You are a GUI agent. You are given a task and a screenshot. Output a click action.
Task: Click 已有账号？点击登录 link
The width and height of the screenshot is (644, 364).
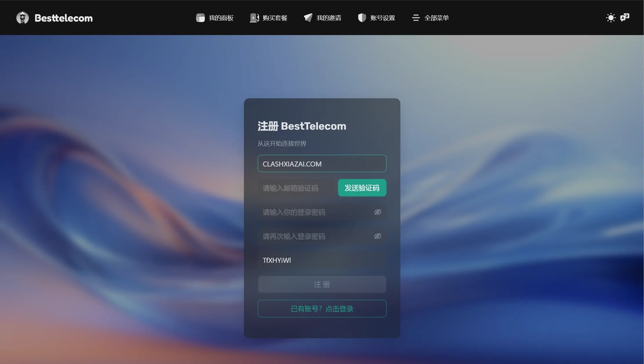[x=322, y=309]
